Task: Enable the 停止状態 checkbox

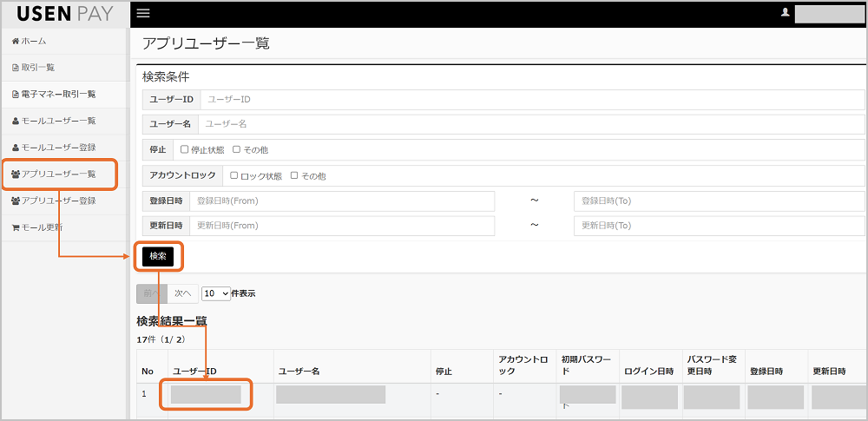Action: [184, 149]
